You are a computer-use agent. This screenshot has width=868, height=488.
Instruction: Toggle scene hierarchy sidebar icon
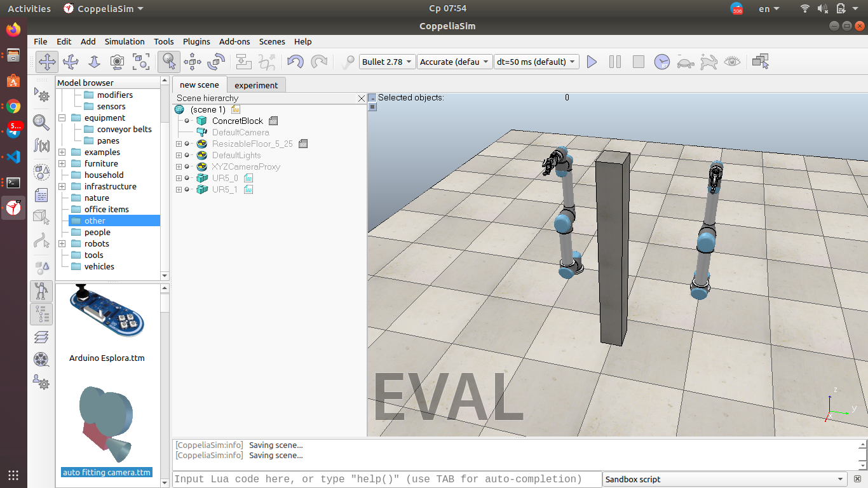(41, 313)
